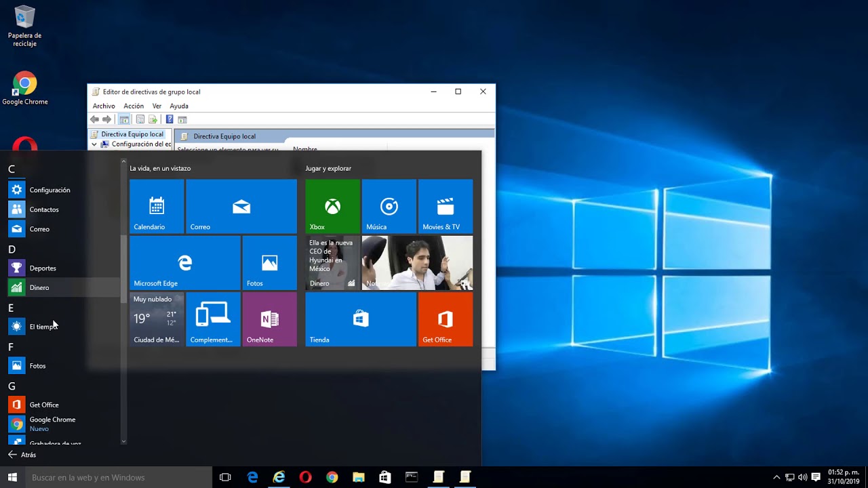Viewport: 868px width, 488px height.
Task: Open File Explorer from the taskbar
Action: [358, 477]
